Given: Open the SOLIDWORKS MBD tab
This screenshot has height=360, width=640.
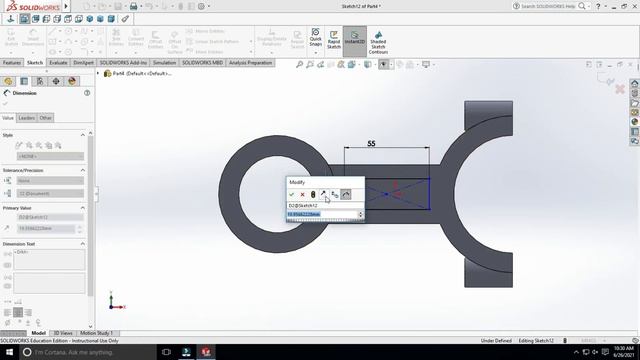Looking at the screenshot, I should coord(202,63).
